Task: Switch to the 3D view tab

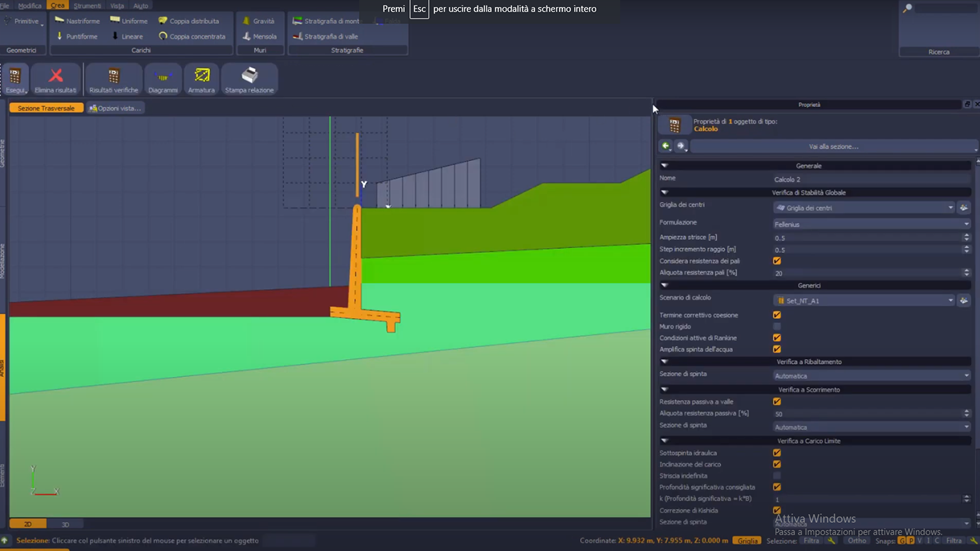Action: click(x=65, y=524)
